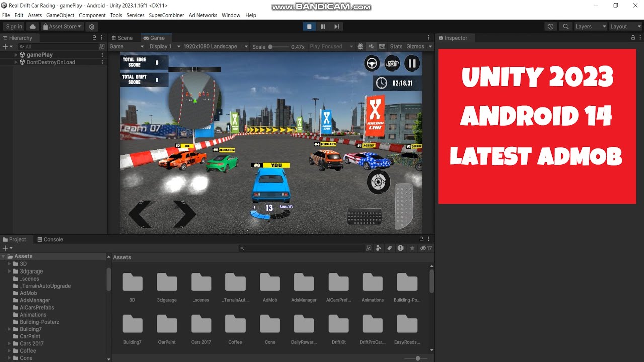
Task: Open the Hierarchy panel three-dot menu
Action: tap(102, 38)
